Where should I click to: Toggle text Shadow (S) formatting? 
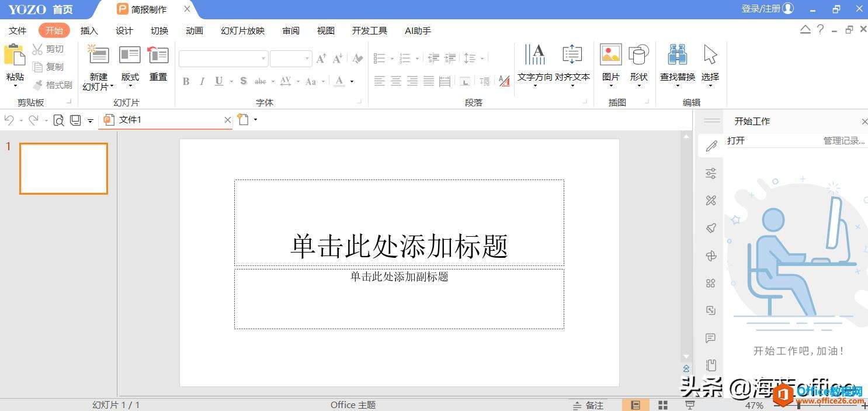coord(244,81)
